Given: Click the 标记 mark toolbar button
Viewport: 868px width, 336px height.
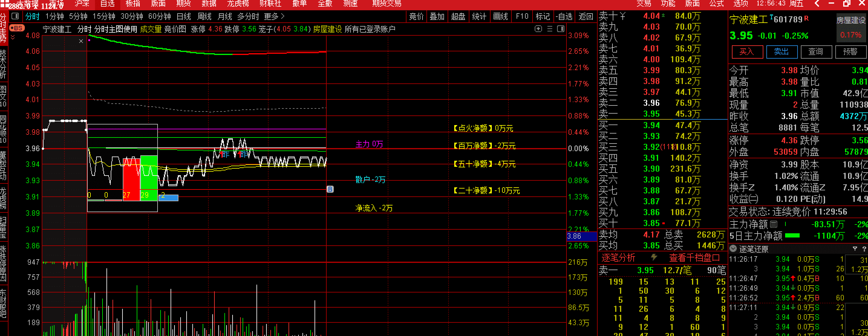Looking at the screenshot, I should (x=543, y=16).
